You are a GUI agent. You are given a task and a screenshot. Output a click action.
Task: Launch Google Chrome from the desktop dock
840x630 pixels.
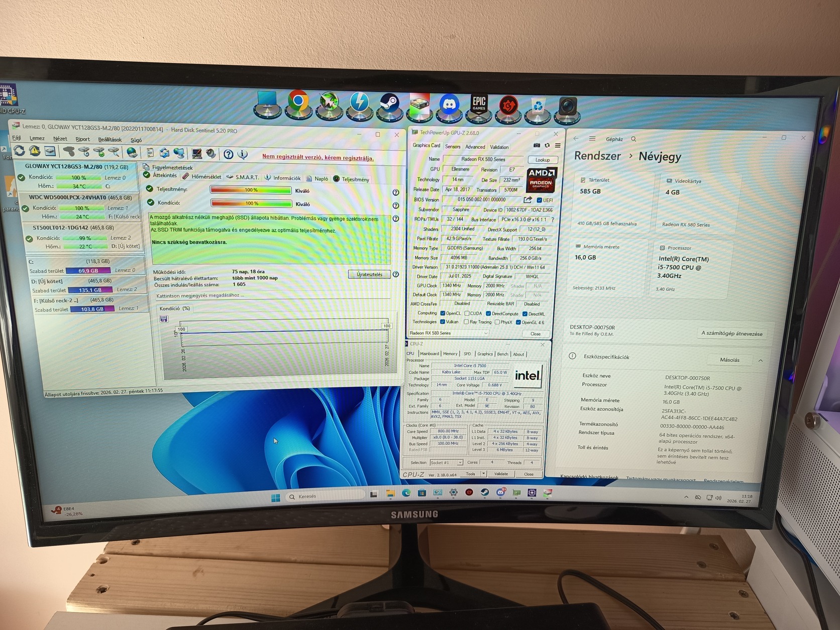click(x=298, y=104)
